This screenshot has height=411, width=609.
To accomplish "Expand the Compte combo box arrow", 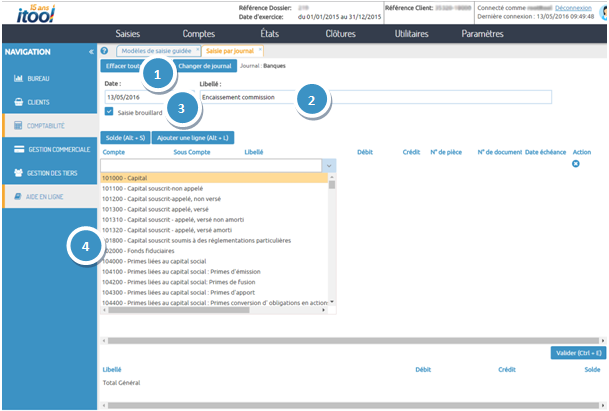I will pos(330,166).
